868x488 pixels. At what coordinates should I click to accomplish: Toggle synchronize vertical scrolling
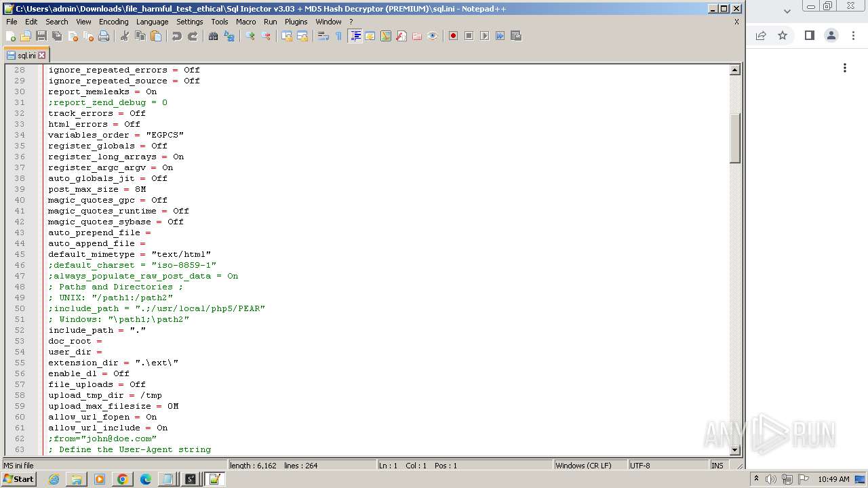click(x=287, y=36)
